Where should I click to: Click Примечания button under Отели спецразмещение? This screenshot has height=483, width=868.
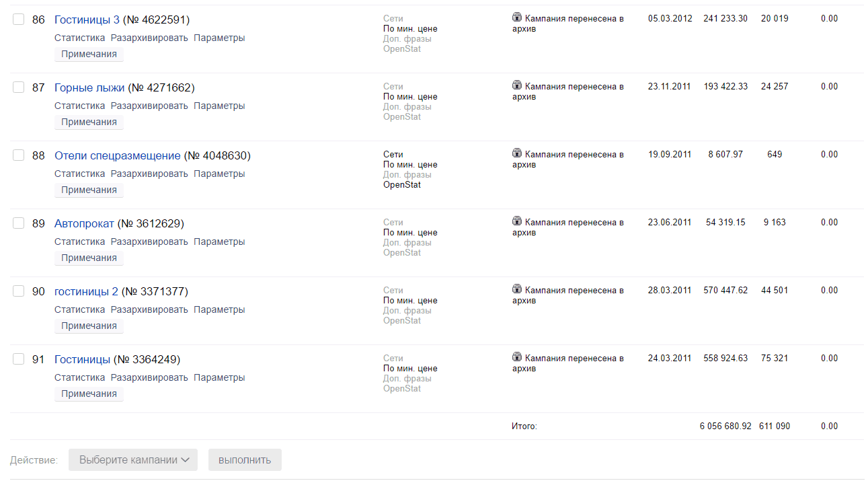[x=89, y=190]
